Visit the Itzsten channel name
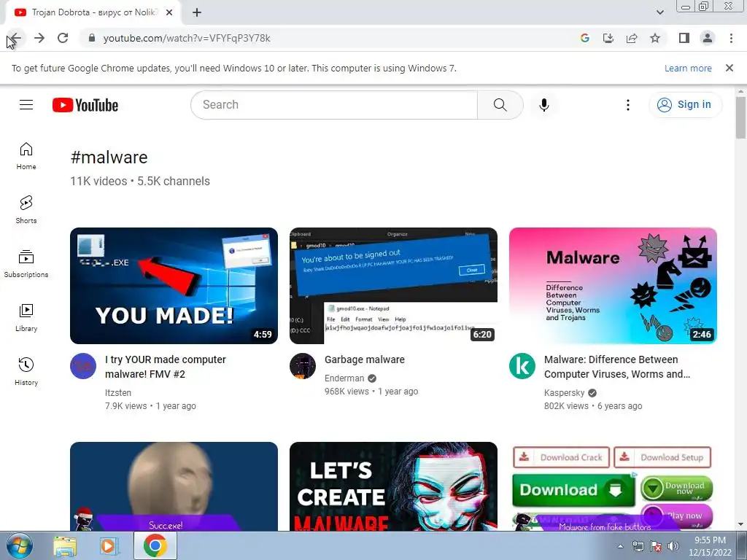The width and height of the screenshot is (747, 560). [118, 393]
